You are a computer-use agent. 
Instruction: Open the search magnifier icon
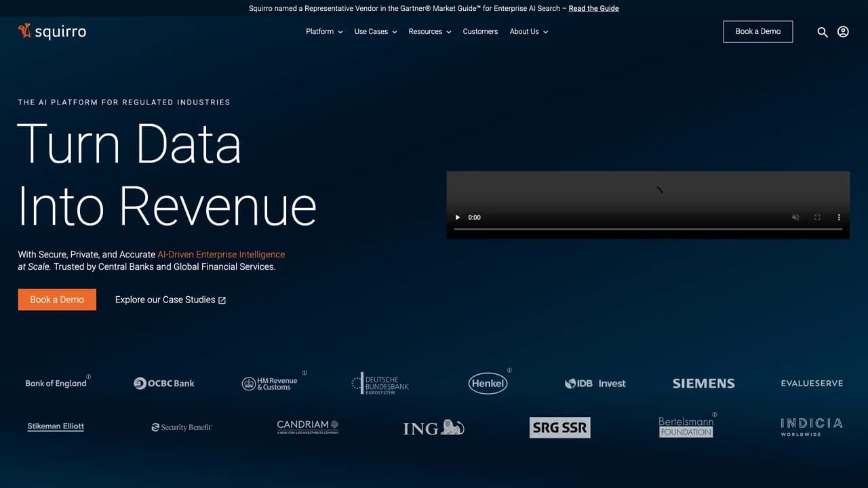click(x=823, y=32)
